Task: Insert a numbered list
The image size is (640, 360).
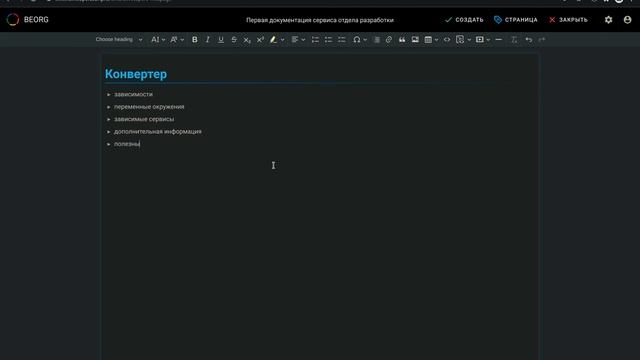Action: pyautogui.click(x=315, y=40)
